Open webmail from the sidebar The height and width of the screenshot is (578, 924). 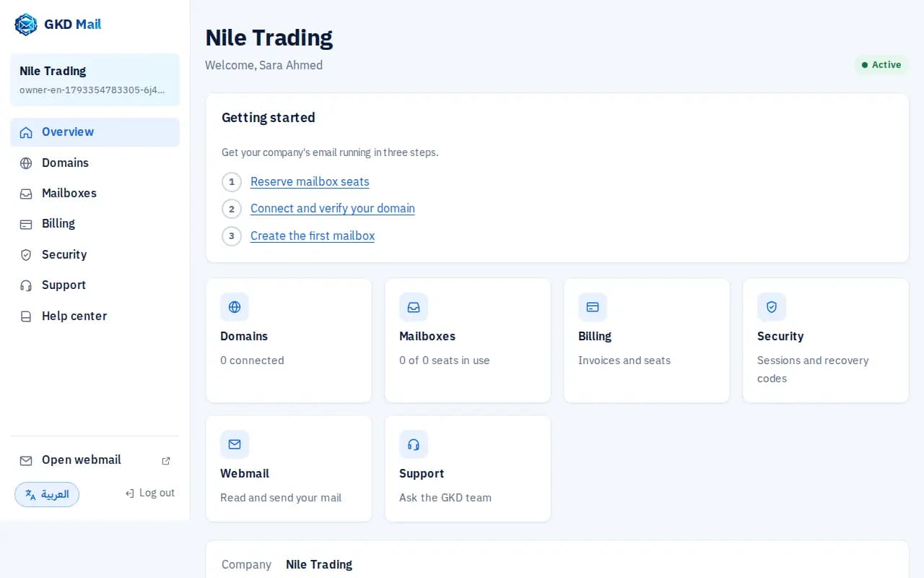pos(95,460)
